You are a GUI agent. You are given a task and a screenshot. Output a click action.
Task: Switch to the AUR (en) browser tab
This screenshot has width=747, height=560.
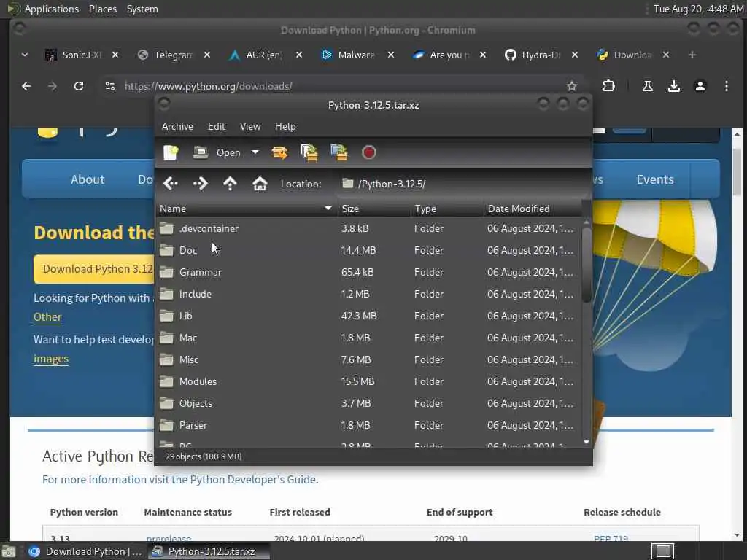[263, 55]
